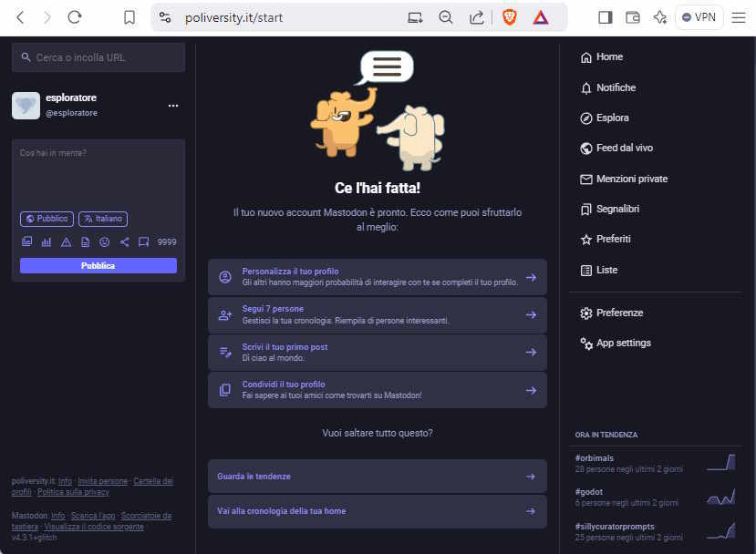Click the share icon in the address bar
Screen dimensions: 756x554
click(476, 18)
